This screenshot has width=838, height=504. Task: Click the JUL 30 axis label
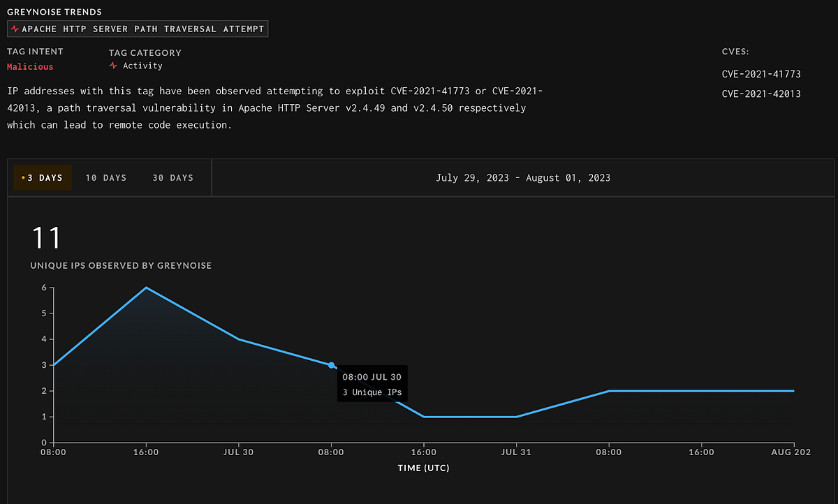point(238,452)
